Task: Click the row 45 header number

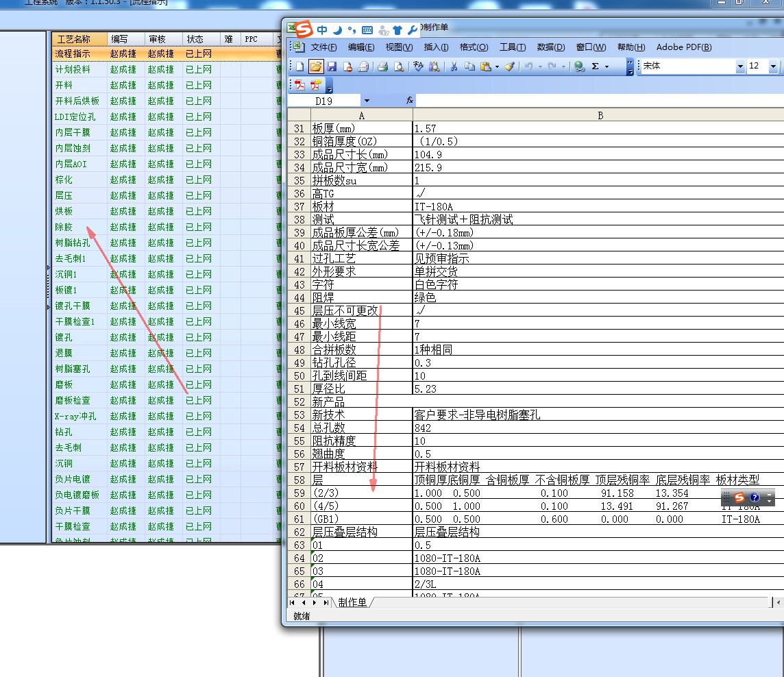Action: click(299, 310)
